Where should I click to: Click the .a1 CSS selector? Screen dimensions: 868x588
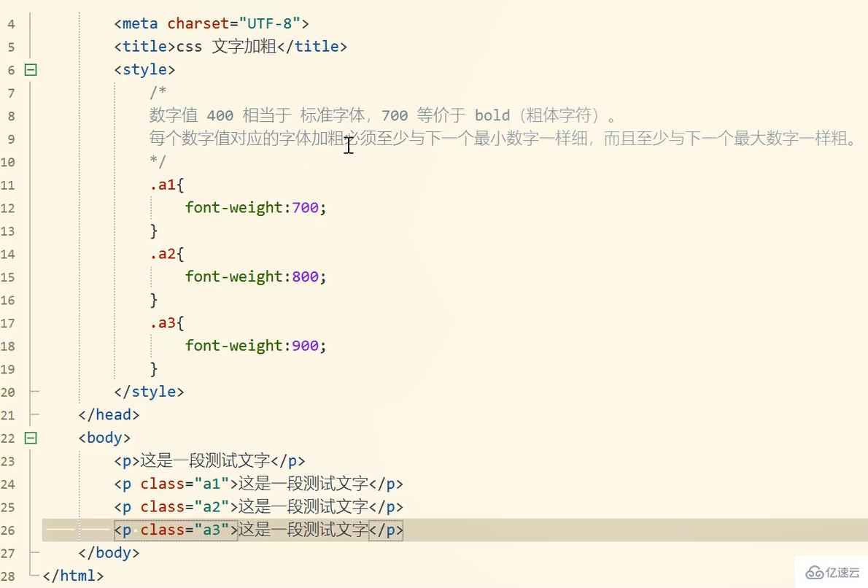[x=163, y=185]
